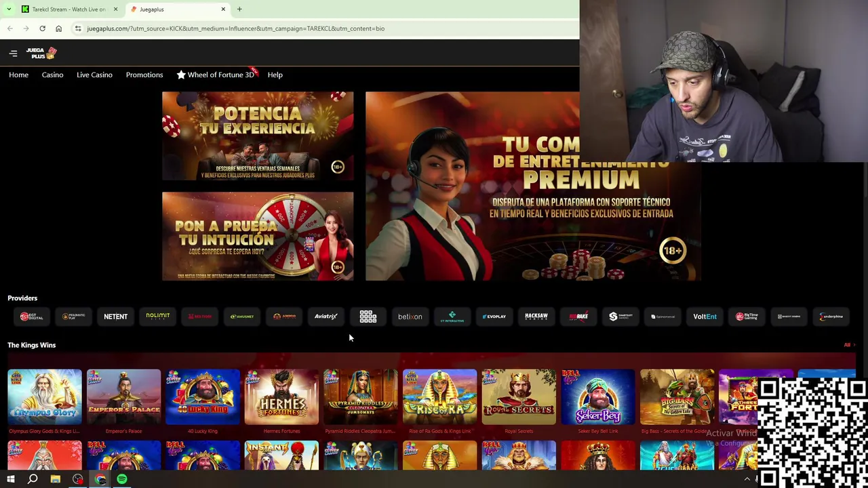Select the CT Interactive provider

[452, 317]
